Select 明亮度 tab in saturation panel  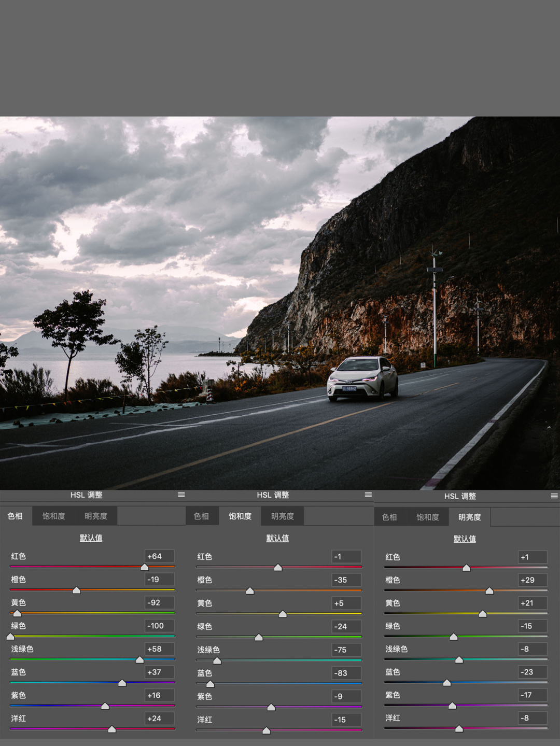click(x=283, y=516)
